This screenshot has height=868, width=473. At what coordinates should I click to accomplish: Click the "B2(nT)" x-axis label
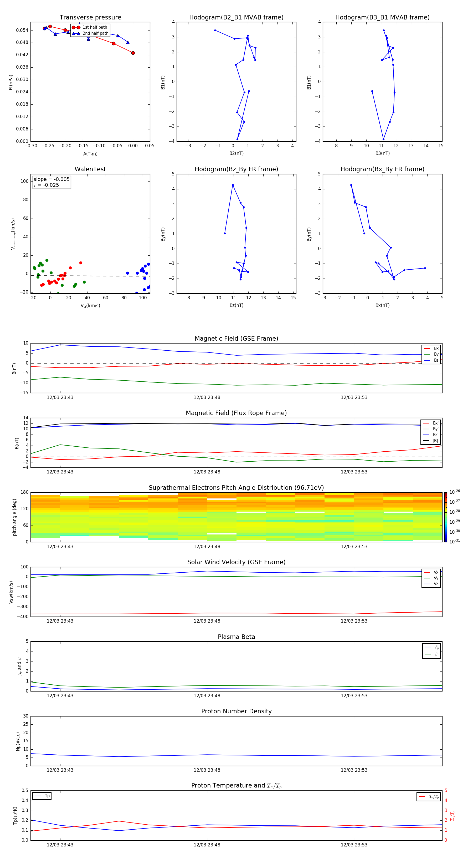tap(236, 153)
